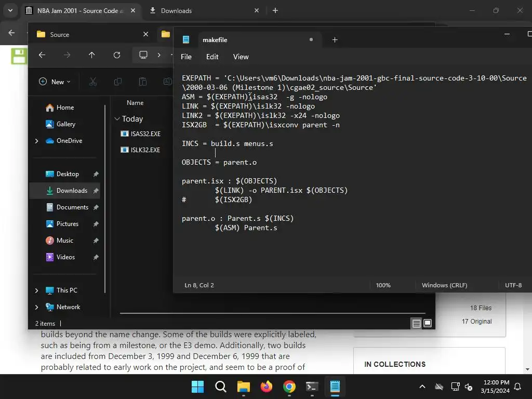Click the Explorer horizontal scrollbar
The width and height of the screenshot is (532, 399).
[x=272, y=313]
